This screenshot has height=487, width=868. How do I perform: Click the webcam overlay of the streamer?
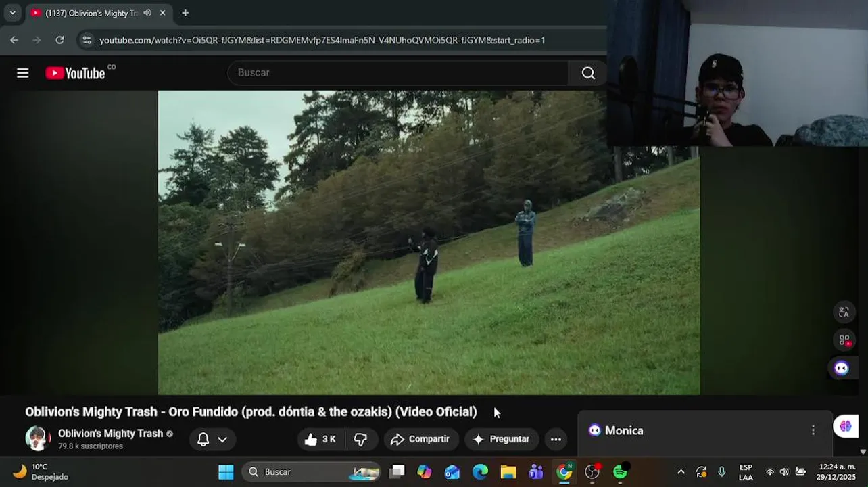(738, 73)
